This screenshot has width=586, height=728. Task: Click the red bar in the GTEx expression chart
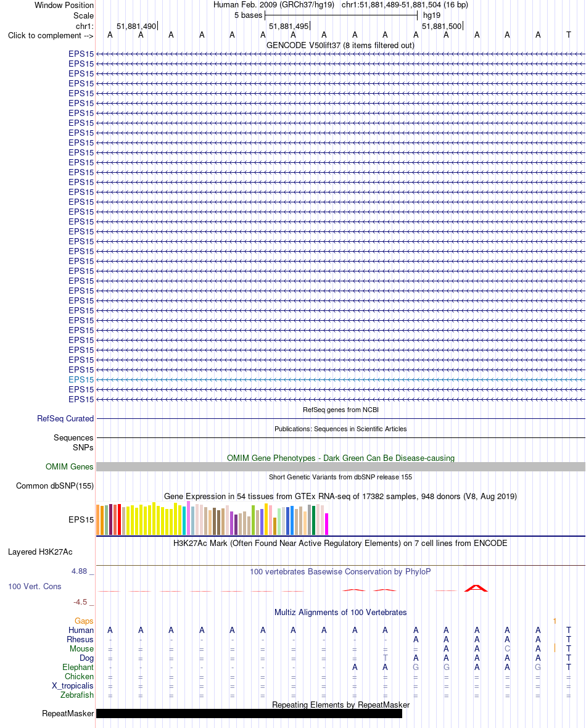(x=119, y=520)
